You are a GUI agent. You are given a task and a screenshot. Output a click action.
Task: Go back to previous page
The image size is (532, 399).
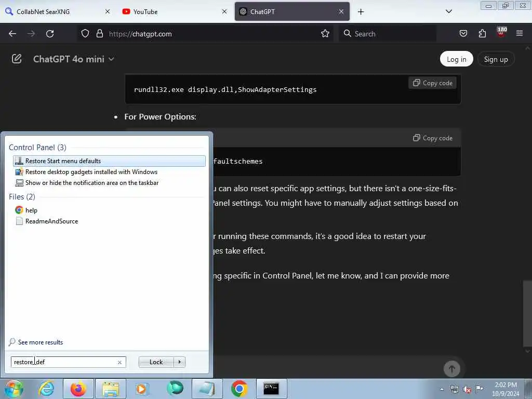12,34
